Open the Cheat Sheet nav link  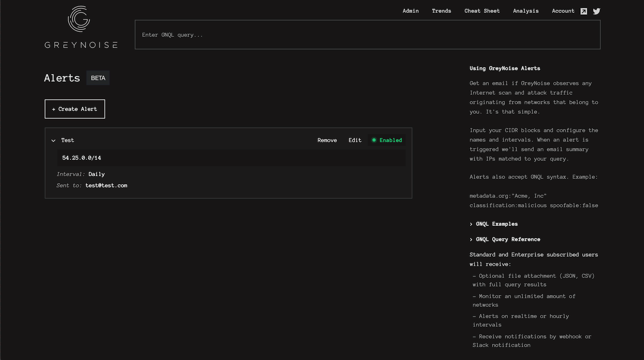pyautogui.click(x=482, y=11)
